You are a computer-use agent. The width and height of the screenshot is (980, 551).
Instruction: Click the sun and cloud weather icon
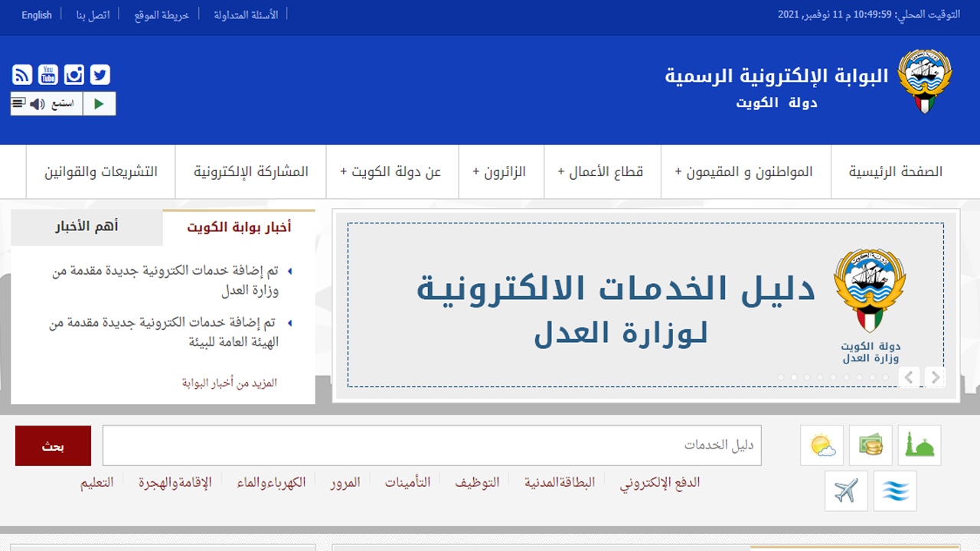point(822,445)
